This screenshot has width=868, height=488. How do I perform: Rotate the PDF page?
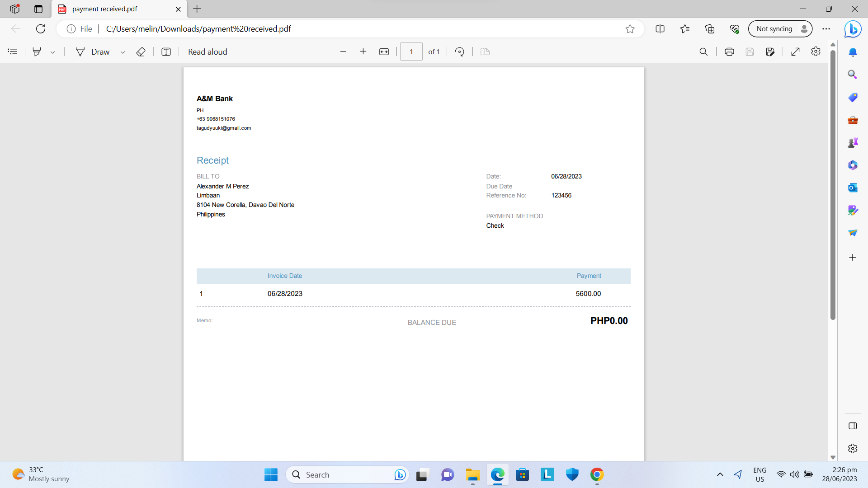pyautogui.click(x=459, y=52)
